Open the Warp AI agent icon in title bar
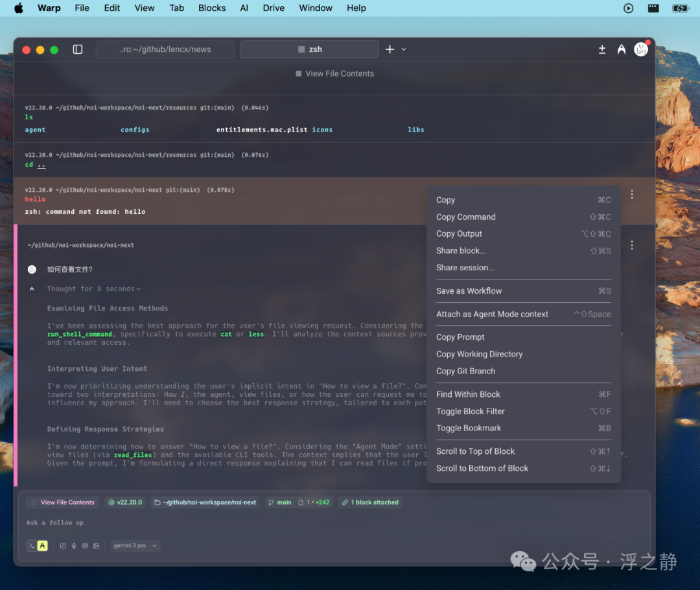 pyautogui.click(x=622, y=49)
